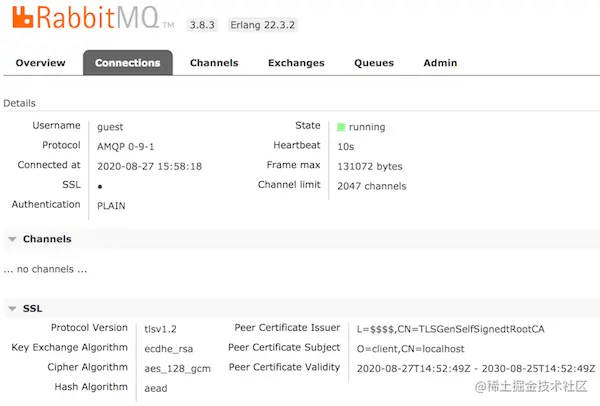This screenshot has width=600, height=406.
Task: Select the Connections tab
Action: (128, 63)
